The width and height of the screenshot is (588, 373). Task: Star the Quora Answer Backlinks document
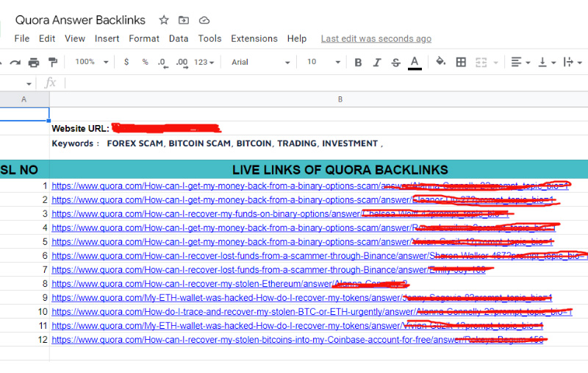click(164, 20)
